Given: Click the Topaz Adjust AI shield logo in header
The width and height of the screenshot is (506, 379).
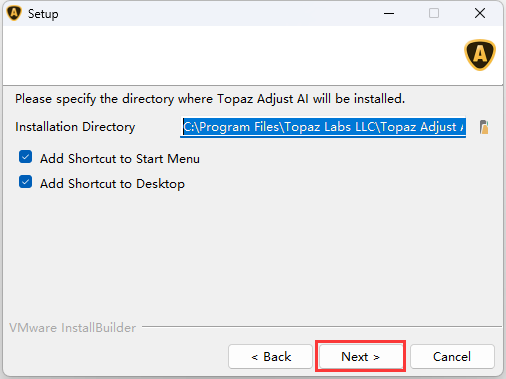Looking at the screenshot, I should [x=480, y=55].
